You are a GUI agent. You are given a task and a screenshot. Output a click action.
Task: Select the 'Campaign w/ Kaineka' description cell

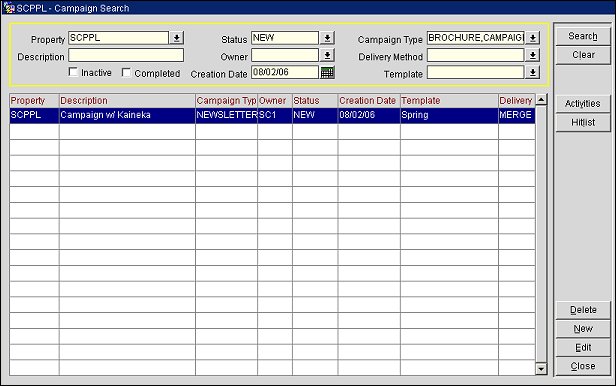click(x=127, y=115)
